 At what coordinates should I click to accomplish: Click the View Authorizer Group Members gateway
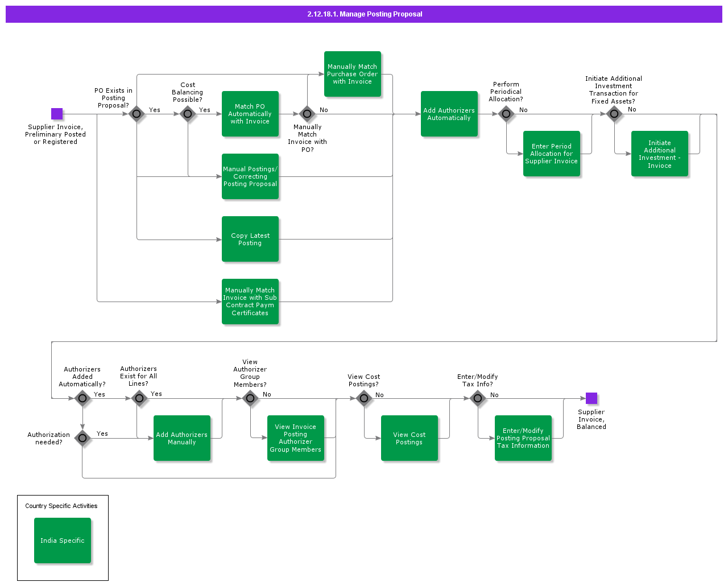click(250, 398)
